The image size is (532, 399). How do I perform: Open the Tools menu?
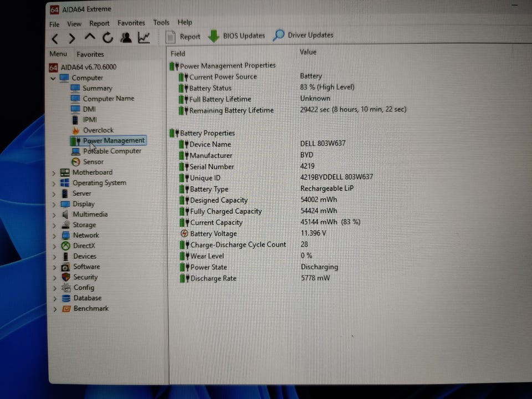click(x=161, y=22)
